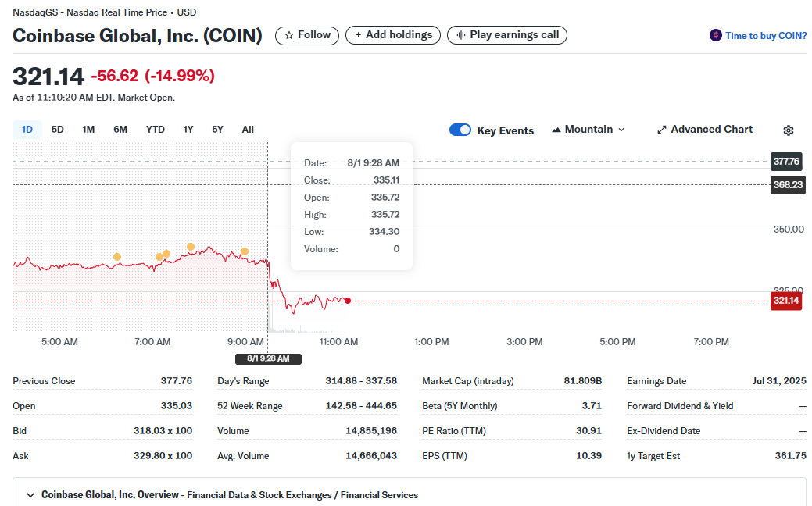
Task: Click the tooltip Close value 335.11
Action: 386,180
